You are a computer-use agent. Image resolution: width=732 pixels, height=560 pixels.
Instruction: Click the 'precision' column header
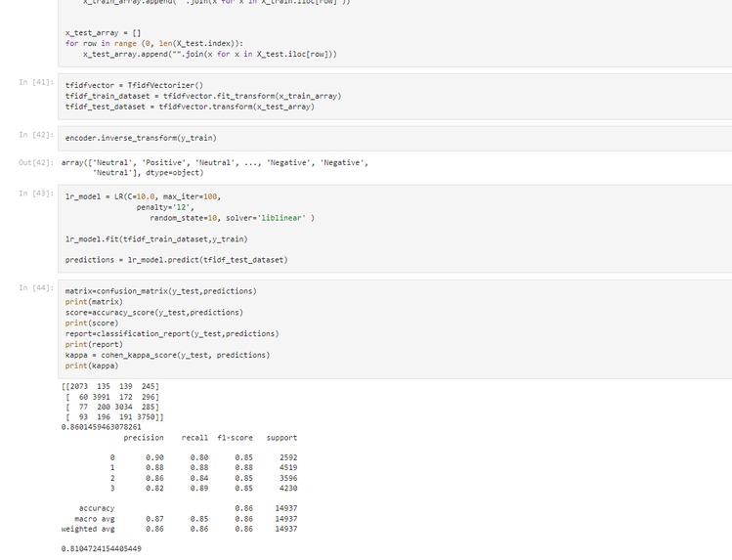tap(144, 438)
